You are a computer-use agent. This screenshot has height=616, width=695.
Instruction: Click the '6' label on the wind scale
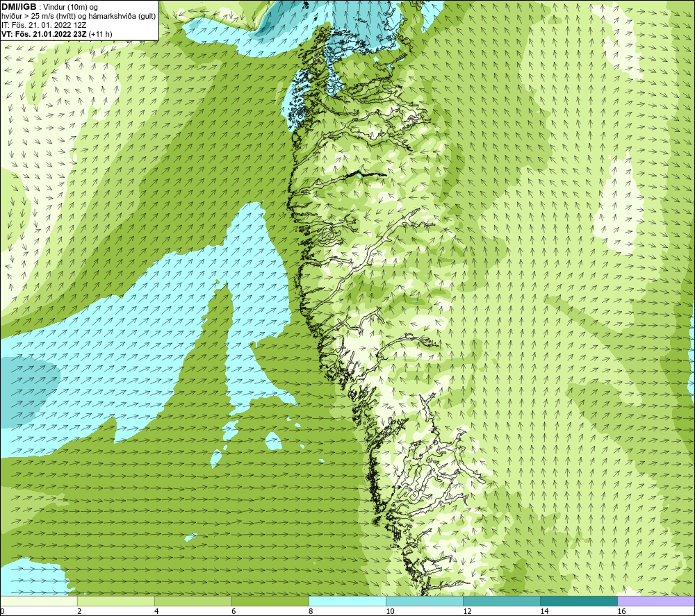[x=234, y=611]
